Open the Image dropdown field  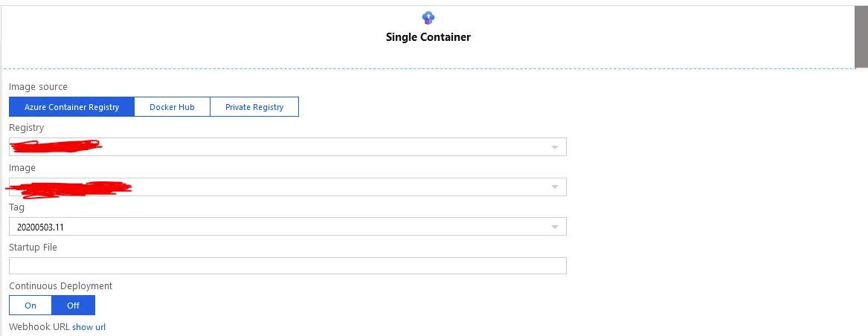point(287,187)
